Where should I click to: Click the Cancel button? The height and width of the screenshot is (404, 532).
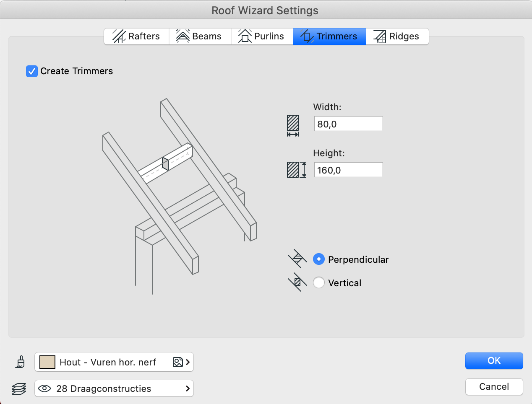pyautogui.click(x=494, y=387)
